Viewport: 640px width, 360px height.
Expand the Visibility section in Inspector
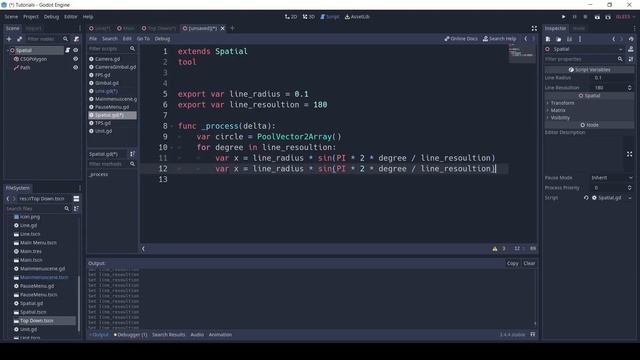click(x=560, y=118)
